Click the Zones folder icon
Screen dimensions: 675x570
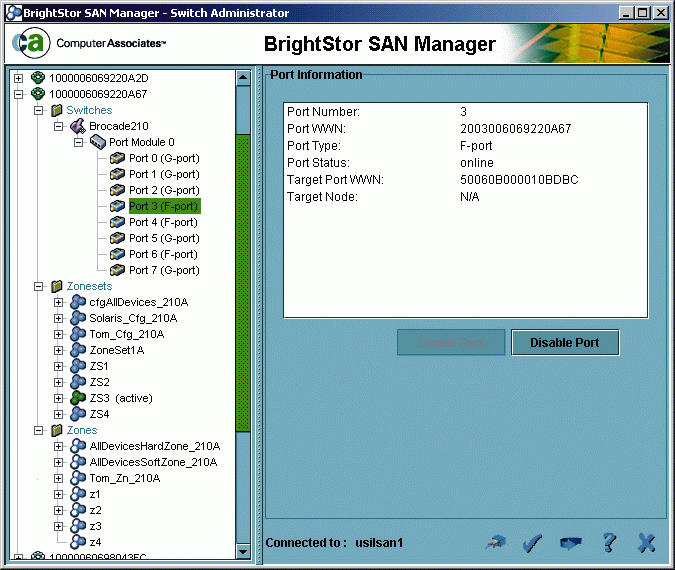pos(57,430)
